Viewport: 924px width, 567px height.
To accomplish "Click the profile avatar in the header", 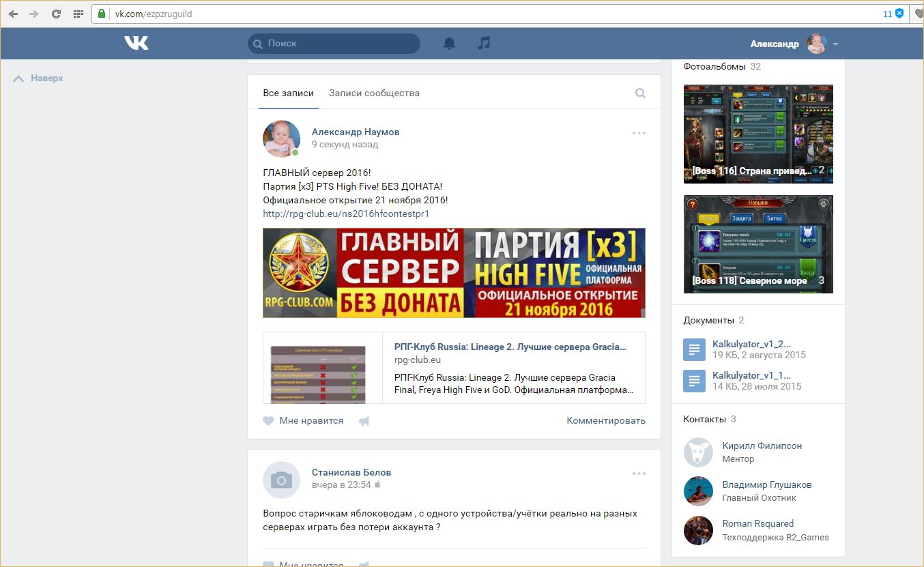I will [816, 44].
